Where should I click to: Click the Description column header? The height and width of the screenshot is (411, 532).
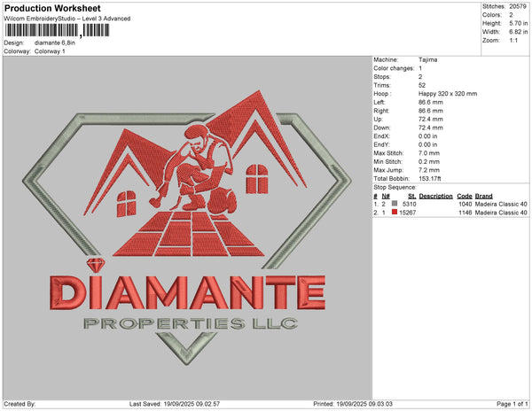435,196
